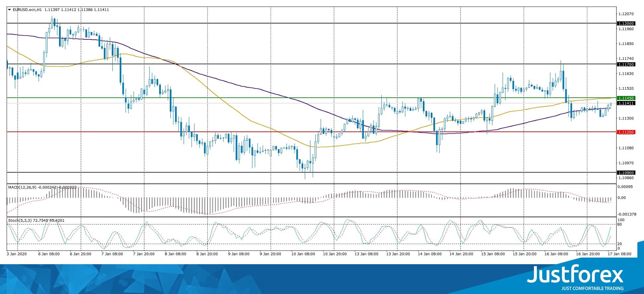Click the 6 Jan 08:00 time label
Image resolution: width=644 pixels, height=294 pixels.
pyautogui.click(x=49, y=254)
